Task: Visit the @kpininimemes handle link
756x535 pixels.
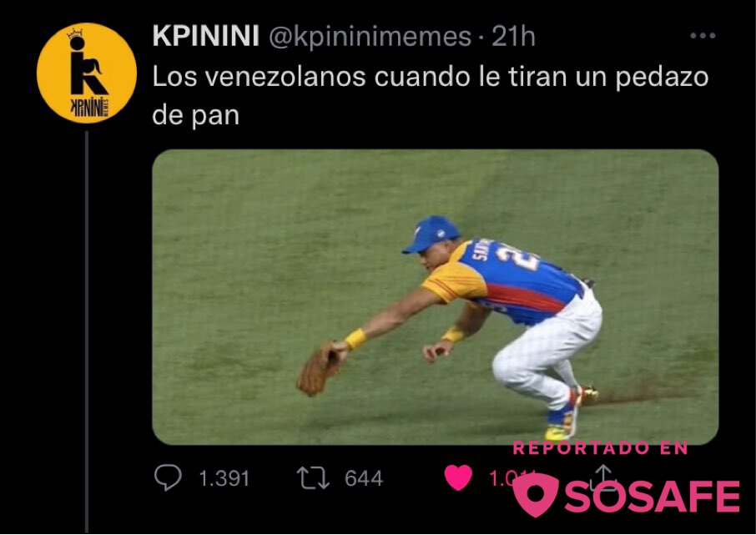Action: click(x=370, y=37)
